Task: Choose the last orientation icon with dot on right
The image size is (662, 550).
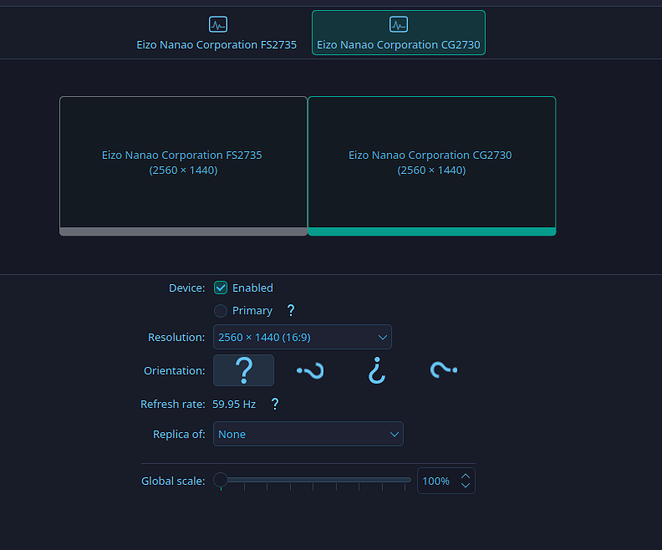Action: [442, 370]
